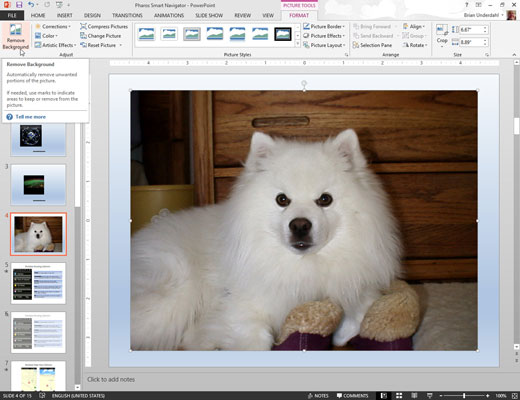The image size is (520, 400).
Task: Switch to Slide Sorter view icon
Action: (x=399, y=396)
